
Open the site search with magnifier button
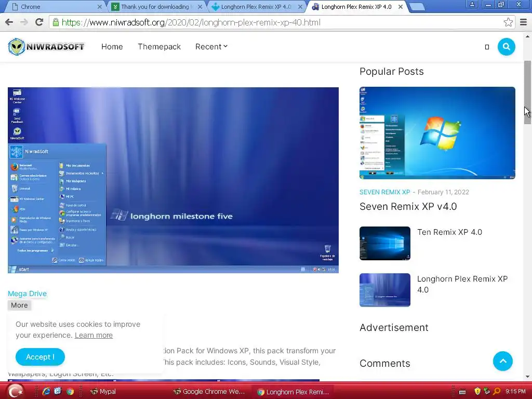coord(506,47)
